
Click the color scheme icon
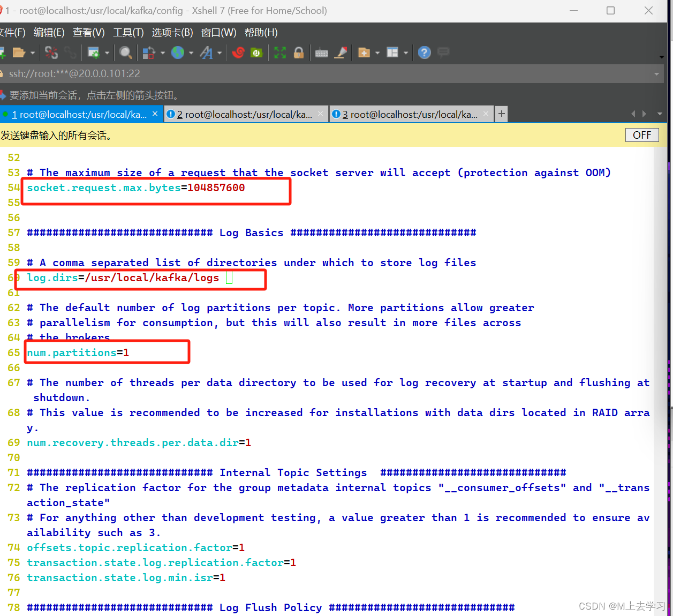tap(149, 52)
